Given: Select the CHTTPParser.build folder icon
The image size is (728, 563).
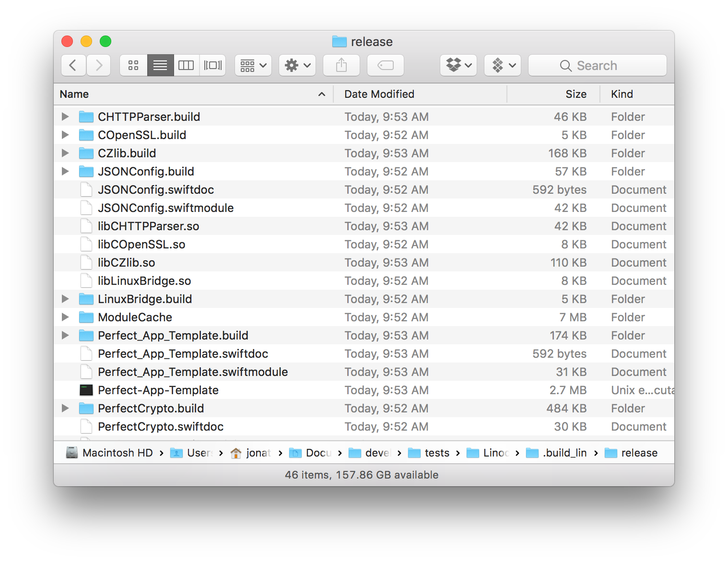Looking at the screenshot, I should [x=86, y=117].
